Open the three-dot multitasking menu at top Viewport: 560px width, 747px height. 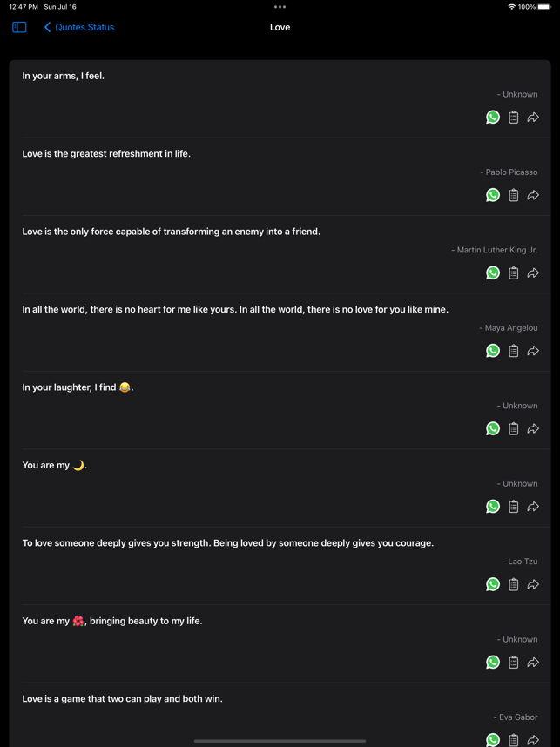[x=280, y=7]
